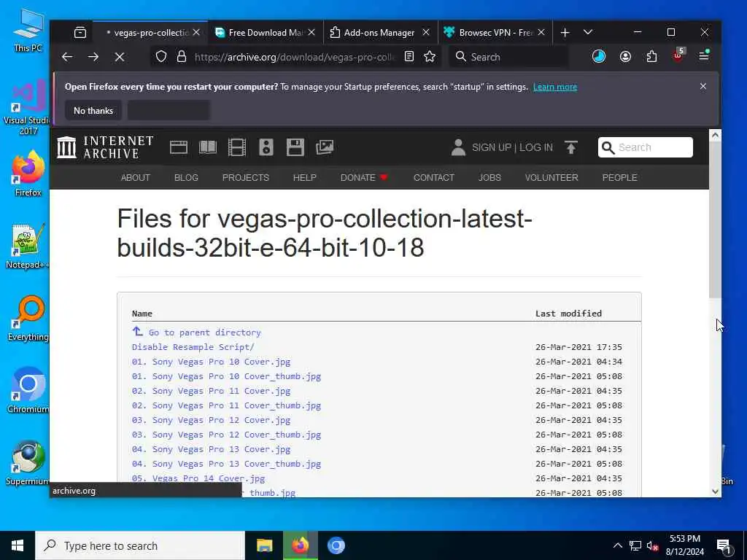
Task: Open Internet Archive audio speaker icon
Action: (x=266, y=147)
